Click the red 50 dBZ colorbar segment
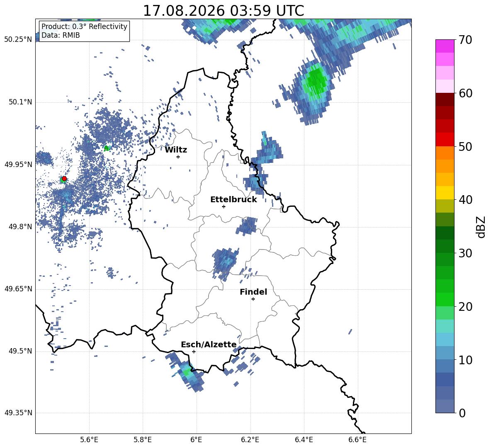491x448 pixels. [445, 140]
